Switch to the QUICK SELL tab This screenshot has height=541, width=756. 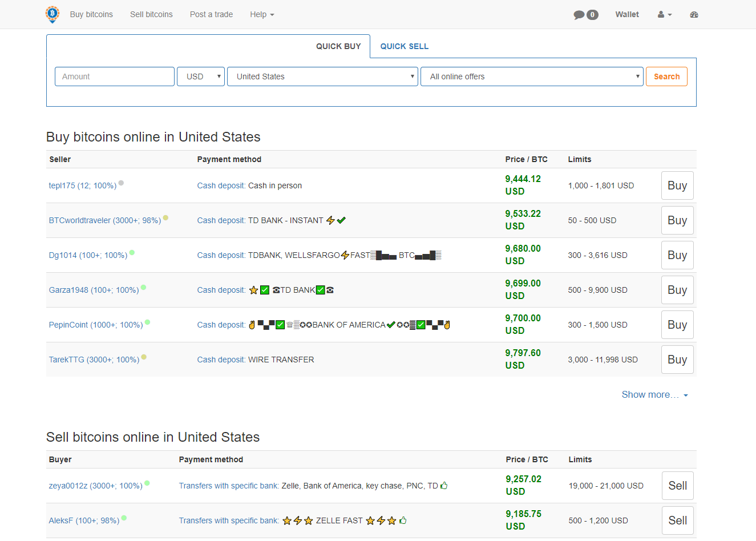click(x=405, y=46)
